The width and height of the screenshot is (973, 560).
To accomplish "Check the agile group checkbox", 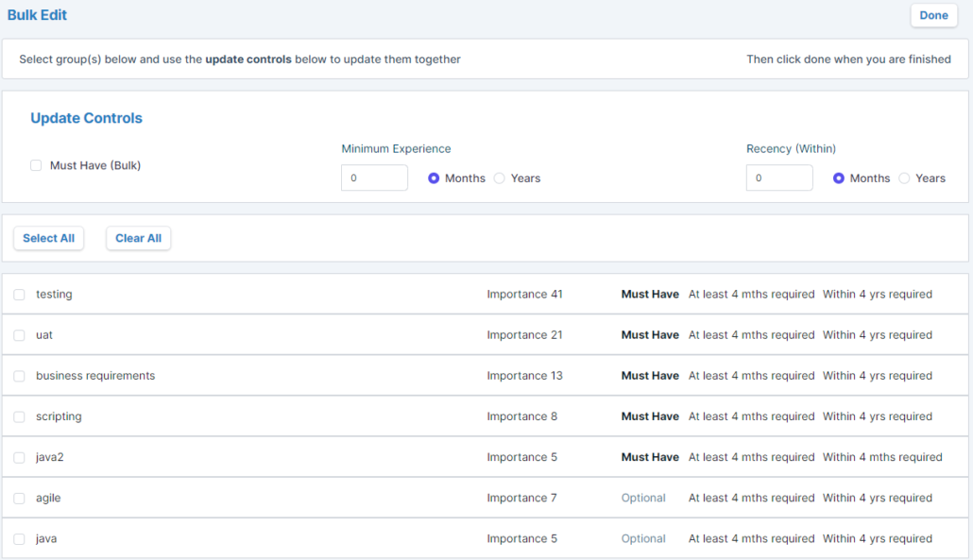I will tap(19, 499).
